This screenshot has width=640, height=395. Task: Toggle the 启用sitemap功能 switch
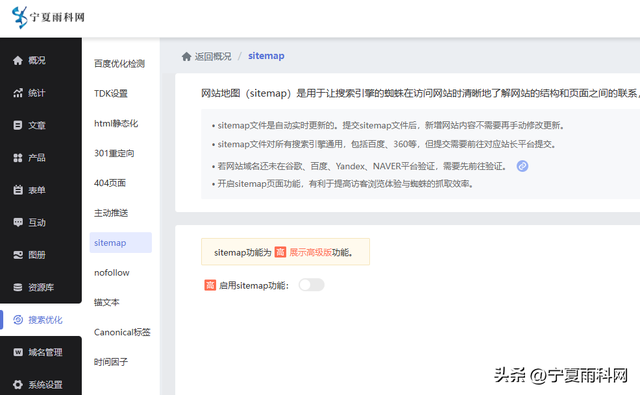coord(311,285)
